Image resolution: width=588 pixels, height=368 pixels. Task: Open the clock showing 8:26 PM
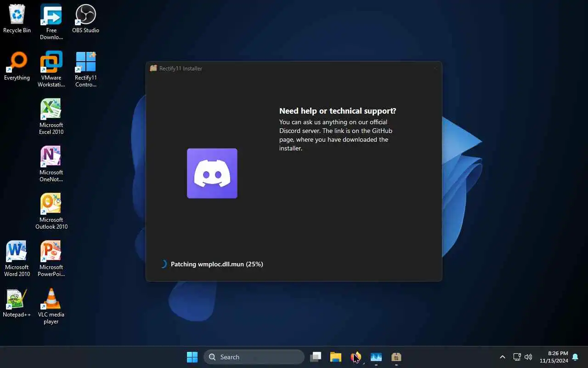[x=554, y=357]
